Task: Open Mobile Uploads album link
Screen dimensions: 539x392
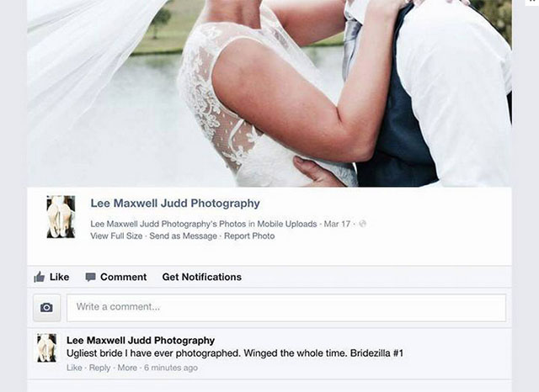Action: click(x=287, y=224)
